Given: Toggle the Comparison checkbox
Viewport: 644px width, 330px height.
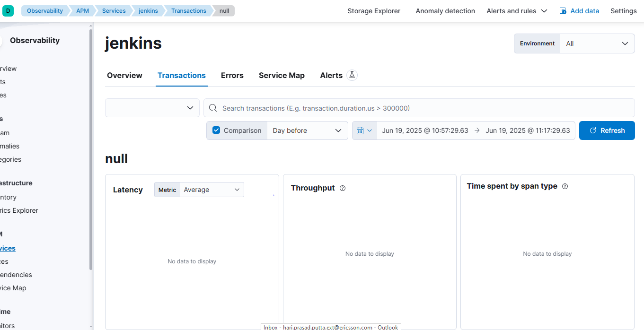Looking at the screenshot, I should (x=216, y=130).
